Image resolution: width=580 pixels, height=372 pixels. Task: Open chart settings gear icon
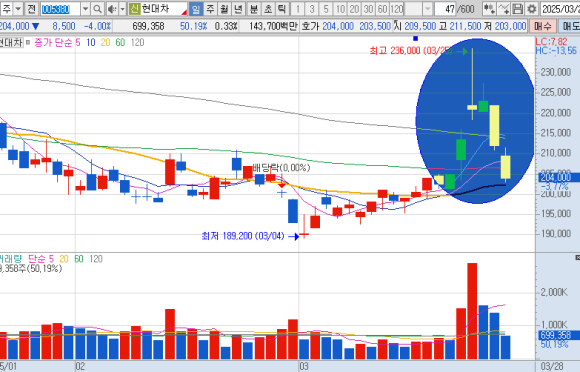click(x=532, y=9)
